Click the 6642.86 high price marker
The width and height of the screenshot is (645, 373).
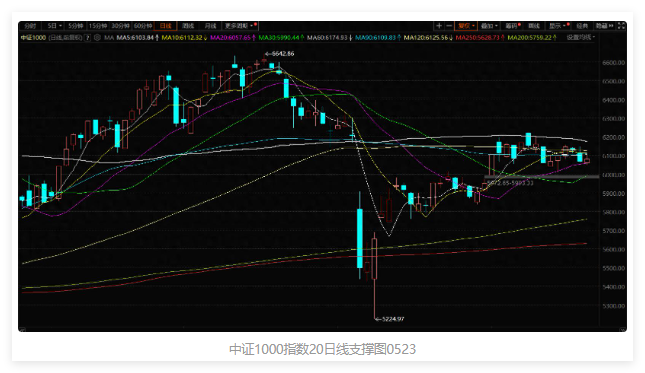click(x=280, y=53)
